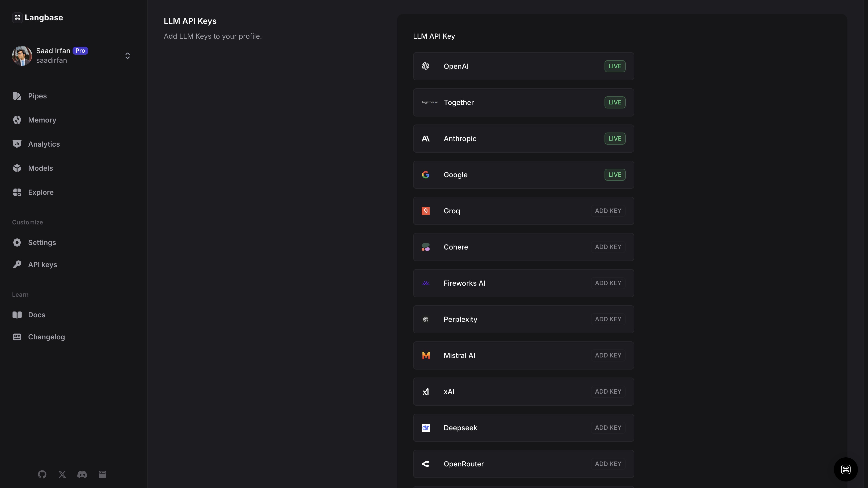Go to Models page
This screenshot has width=868, height=488.
tap(40, 168)
